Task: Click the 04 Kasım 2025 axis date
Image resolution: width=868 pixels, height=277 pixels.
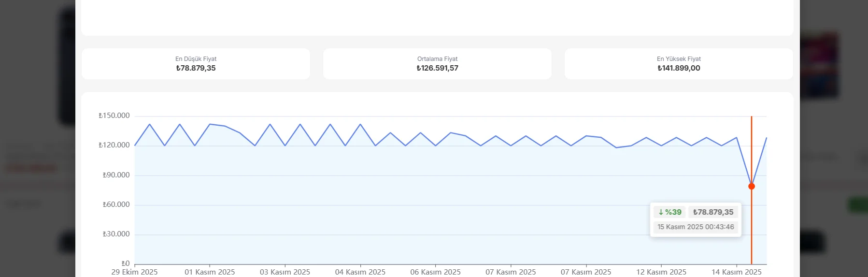Action: point(360,272)
